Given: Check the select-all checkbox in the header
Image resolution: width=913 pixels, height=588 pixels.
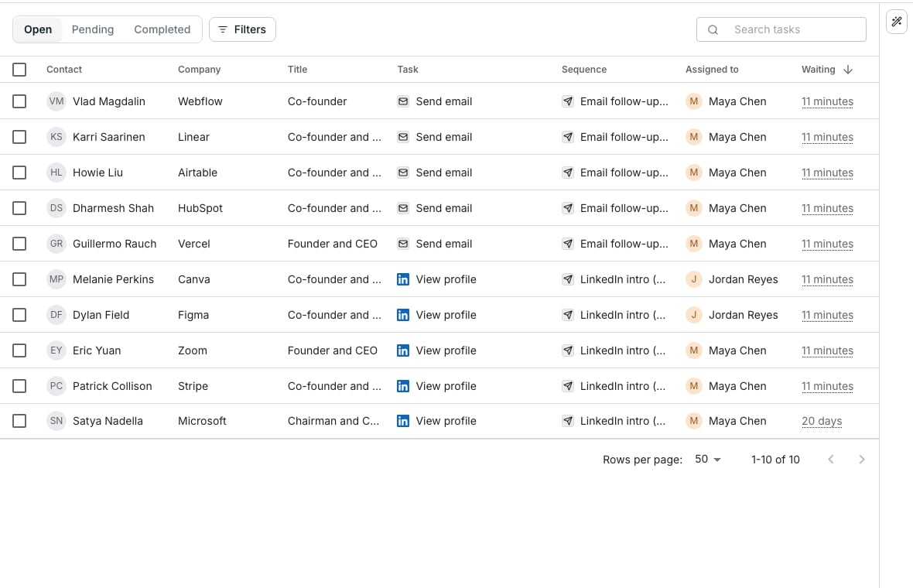Looking at the screenshot, I should click(19, 70).
